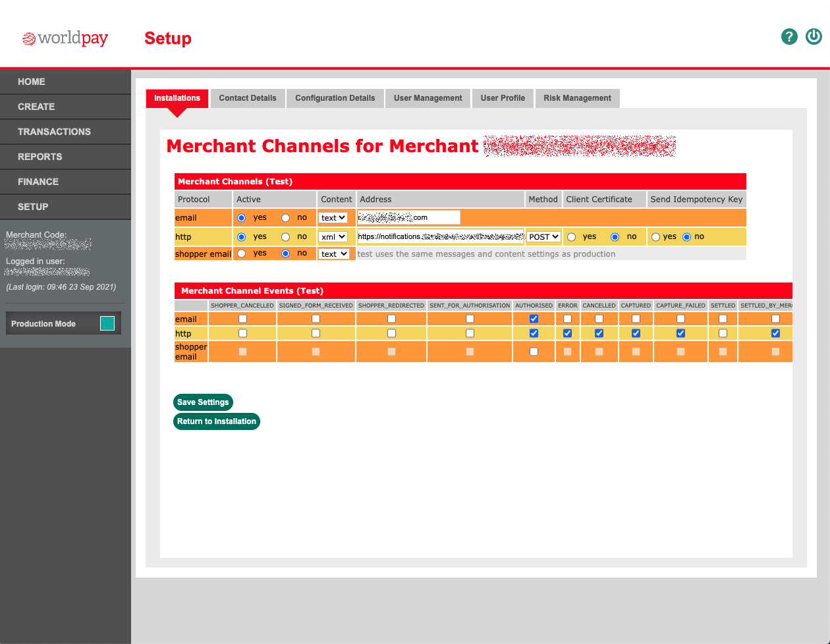Uncheck AUTHORISED for the email channel
The height and width of the screenshot is (644, 830).
534,318
